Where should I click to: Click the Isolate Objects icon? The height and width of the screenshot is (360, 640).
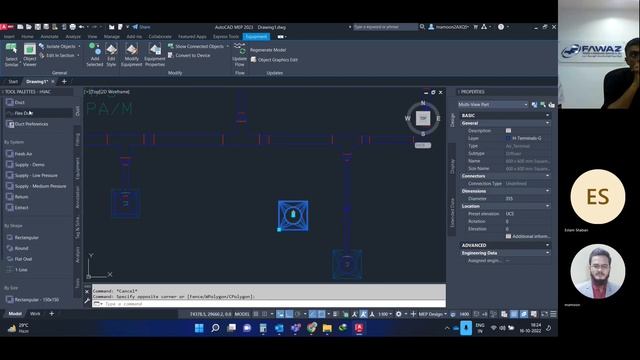pyautogui.click(x=42, y=46)
